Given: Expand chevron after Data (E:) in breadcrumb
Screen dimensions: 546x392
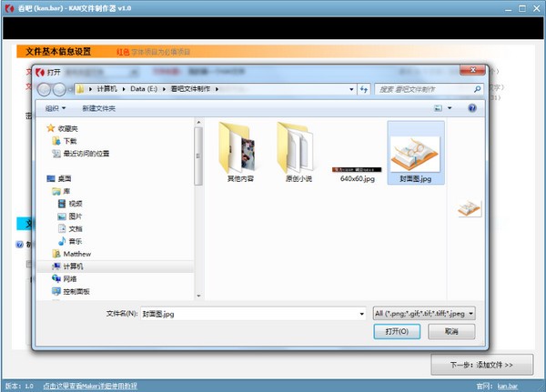Looking at the screenshot, I should tap(164, 89).
